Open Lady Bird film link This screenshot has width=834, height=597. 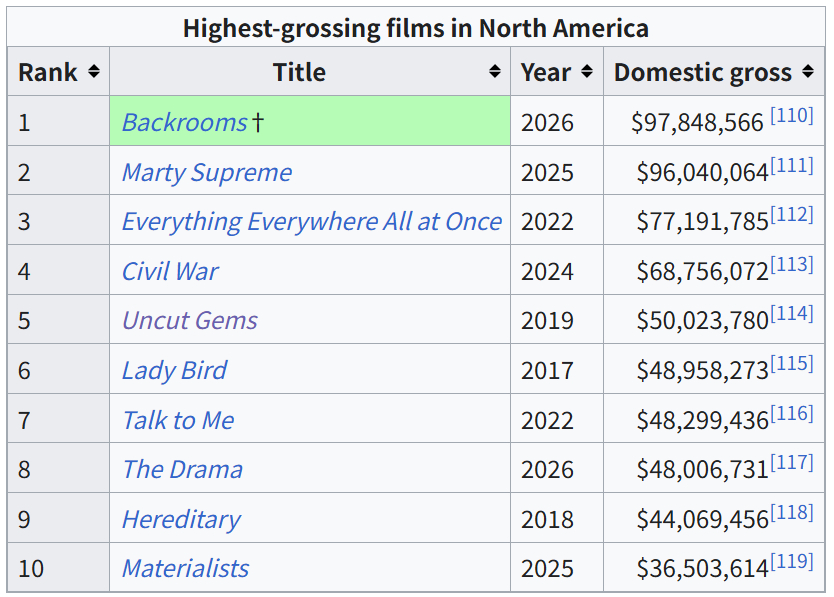[174, 370]
